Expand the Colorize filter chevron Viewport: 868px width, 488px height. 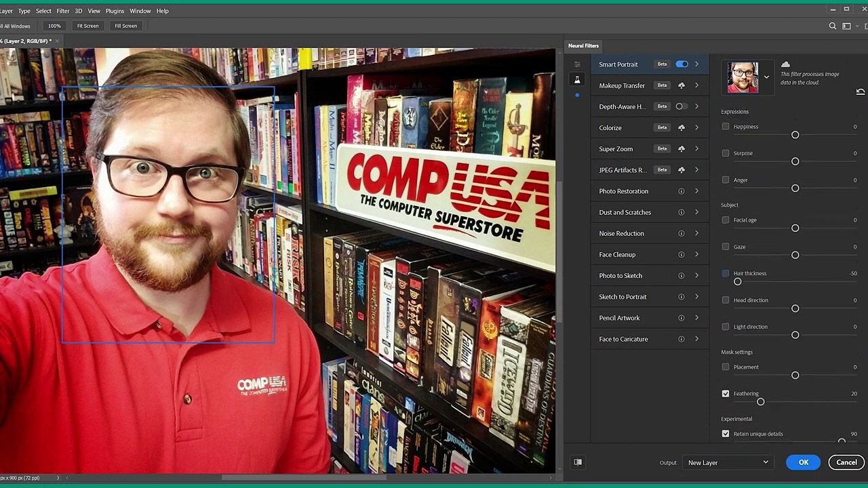[696, 127]
